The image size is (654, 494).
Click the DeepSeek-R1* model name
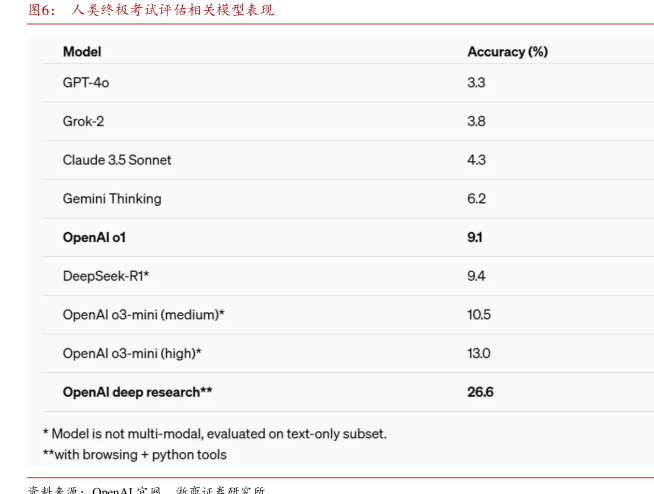(x=106, y=276)
